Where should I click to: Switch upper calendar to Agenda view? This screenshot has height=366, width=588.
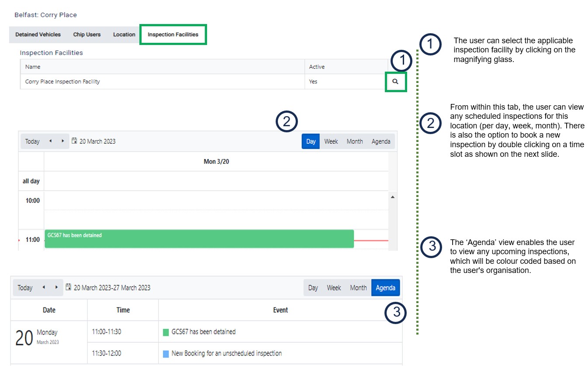point(381,142)
